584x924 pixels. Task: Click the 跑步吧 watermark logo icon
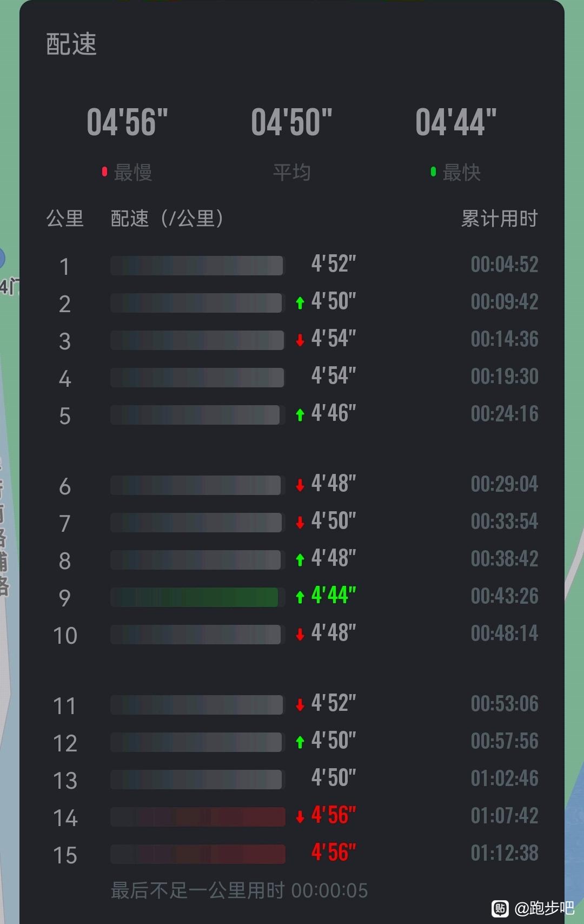[x=500, y=908]
